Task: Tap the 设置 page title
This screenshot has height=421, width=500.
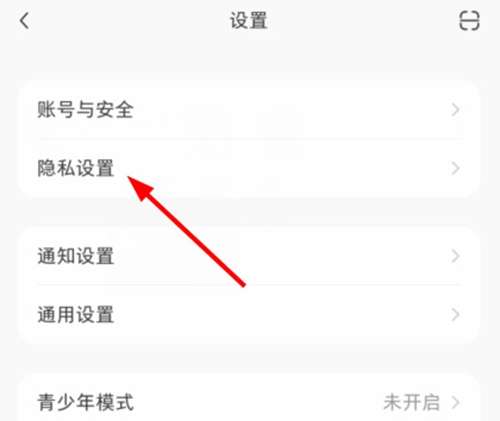Action: 249,21
